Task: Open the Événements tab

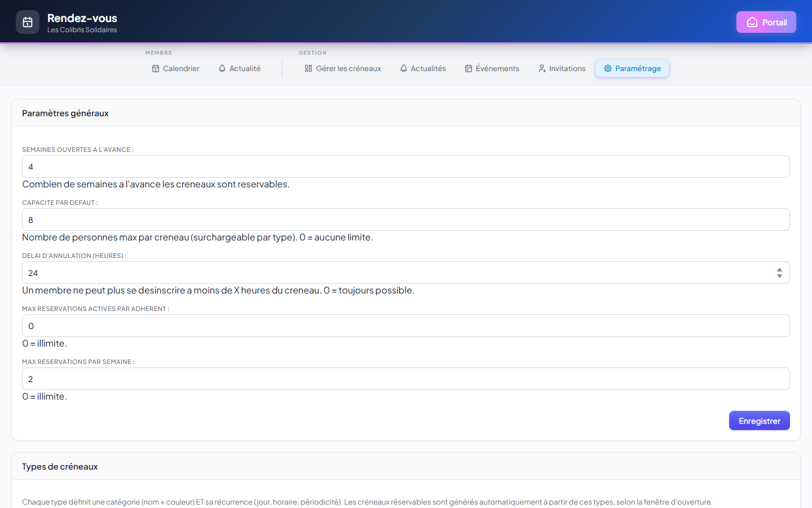Action: pyautogui.click(x=492, y=68)
